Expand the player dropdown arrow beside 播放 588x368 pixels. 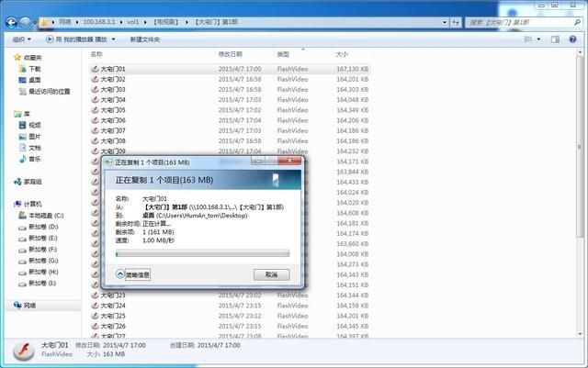coord(114,39)
